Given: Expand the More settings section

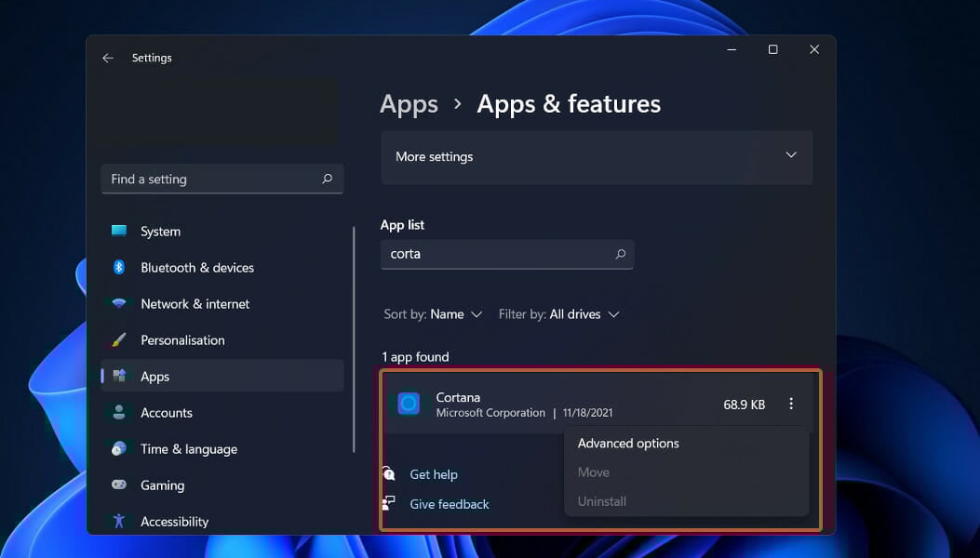Looking at the screenshot, I should 597,157.
